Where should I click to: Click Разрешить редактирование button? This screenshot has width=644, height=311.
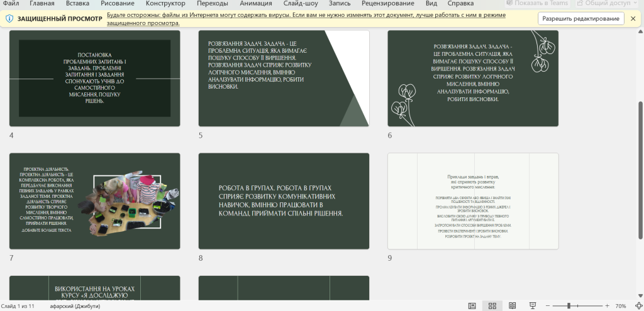(x=580, y=19)
